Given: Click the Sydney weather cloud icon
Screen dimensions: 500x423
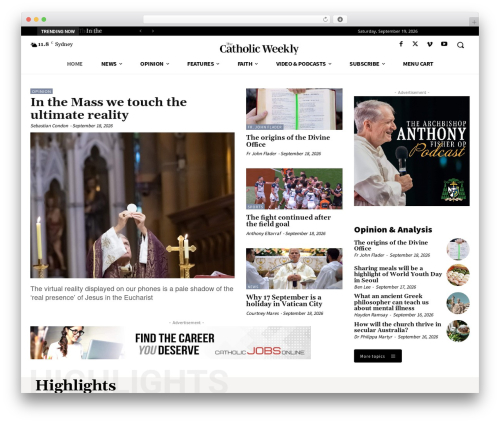Looking at the screenshot, I should (34, 44).
